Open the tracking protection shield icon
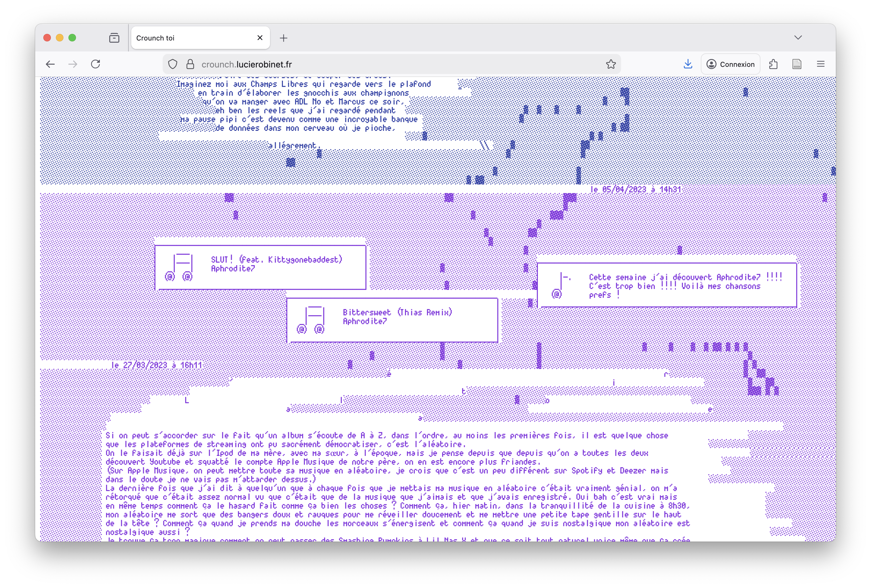The height and width of the screenshot is (588, 871). 172,64
